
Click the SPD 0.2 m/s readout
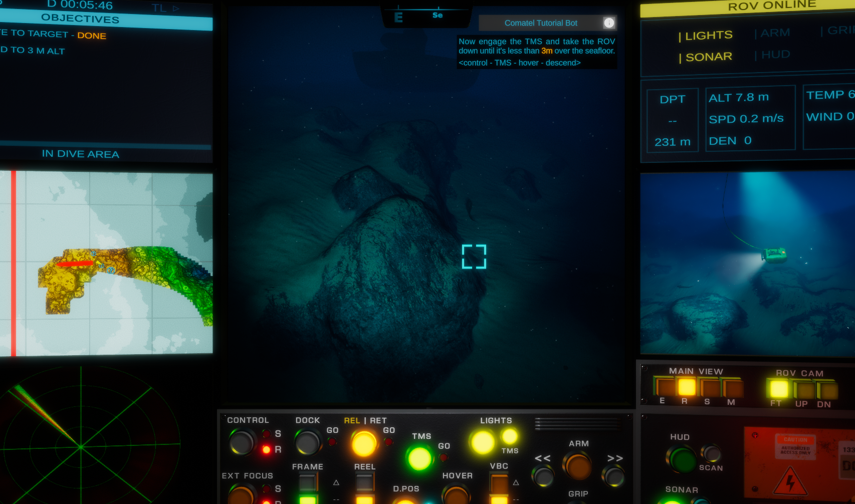click(x=746, y=119)
